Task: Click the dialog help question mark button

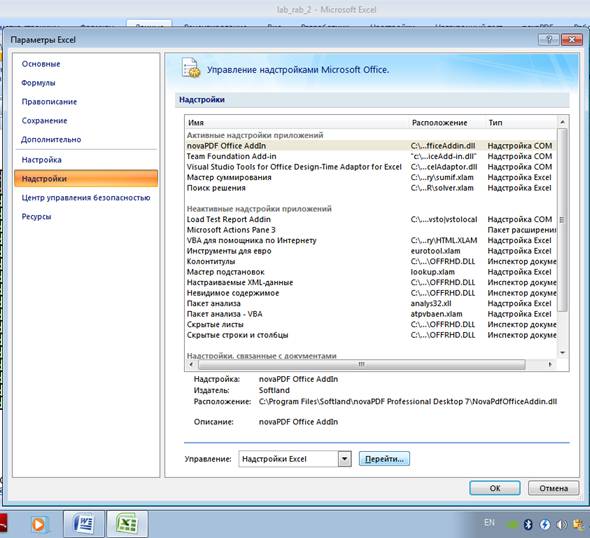Action: (x=549, y=40)
